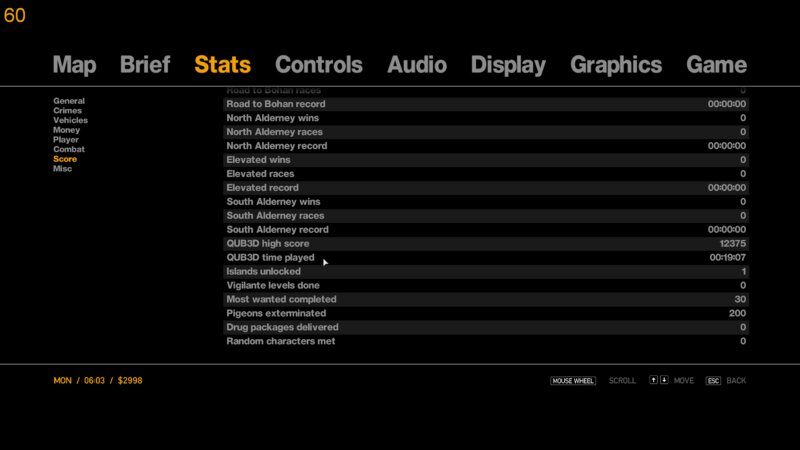This screenshot has height=450, width=800.
Task: Click the frame counter showing 60
Action: click(14, 15)
